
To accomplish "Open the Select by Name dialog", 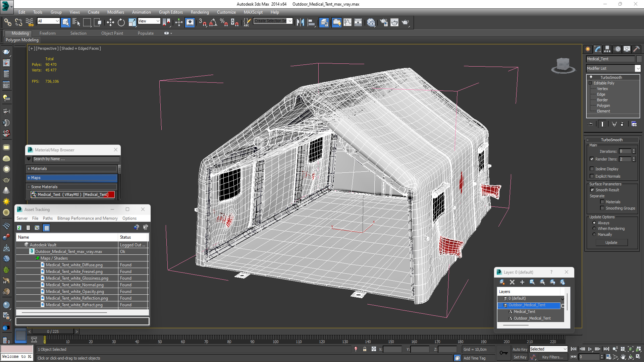I will pyautogui.click(x=76, y=22).
